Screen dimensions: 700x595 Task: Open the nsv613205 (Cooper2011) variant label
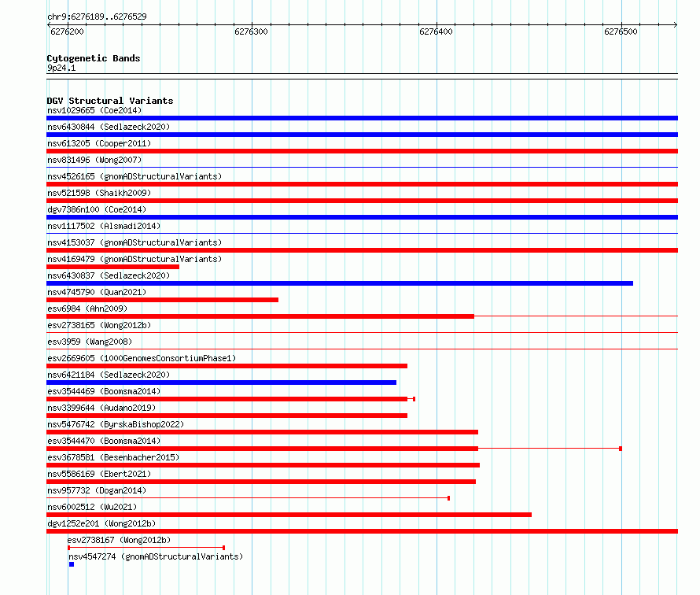(x=99, y=143)
